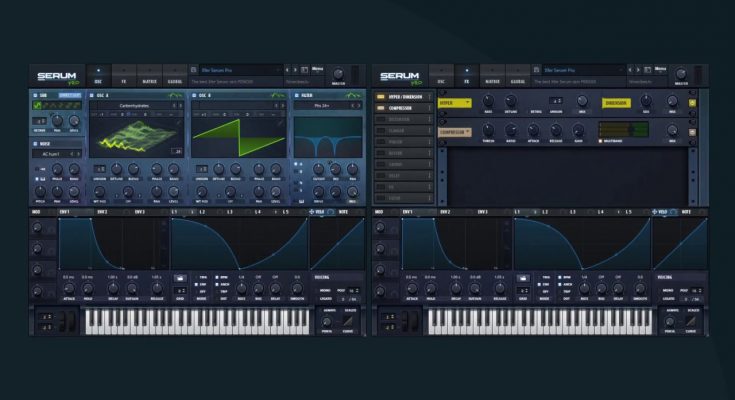Toggle the OSC B enable checkbox in left window

pyautogui.click(x=194, y=95)
